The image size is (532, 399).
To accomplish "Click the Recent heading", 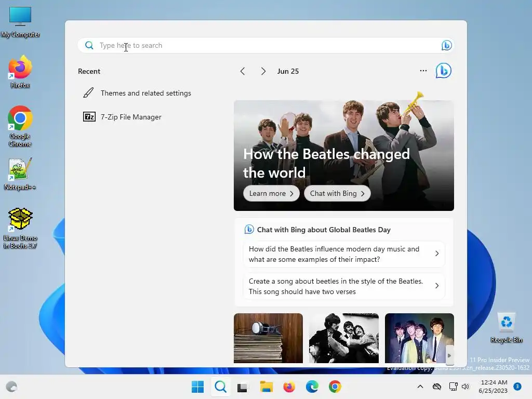I will tap(89, 71).
